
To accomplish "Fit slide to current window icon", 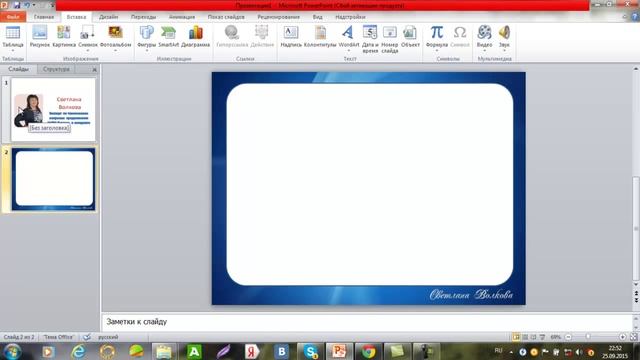I will [x=633, y=337].
